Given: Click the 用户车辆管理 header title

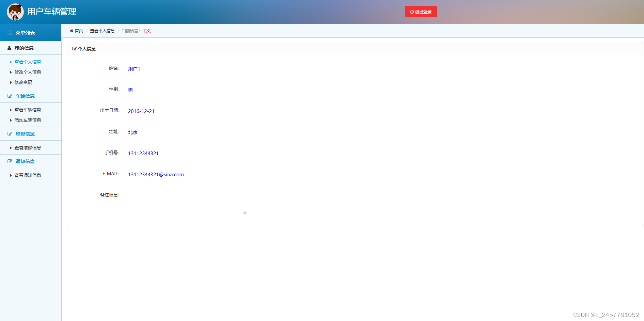Looking at the screenshot, I should [52, 12].
